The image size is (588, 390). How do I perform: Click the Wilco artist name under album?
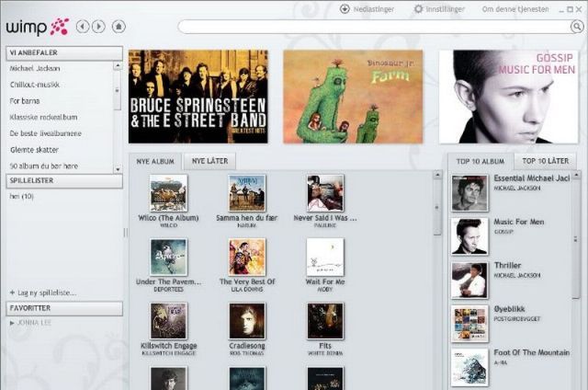(x=168, y=225)
